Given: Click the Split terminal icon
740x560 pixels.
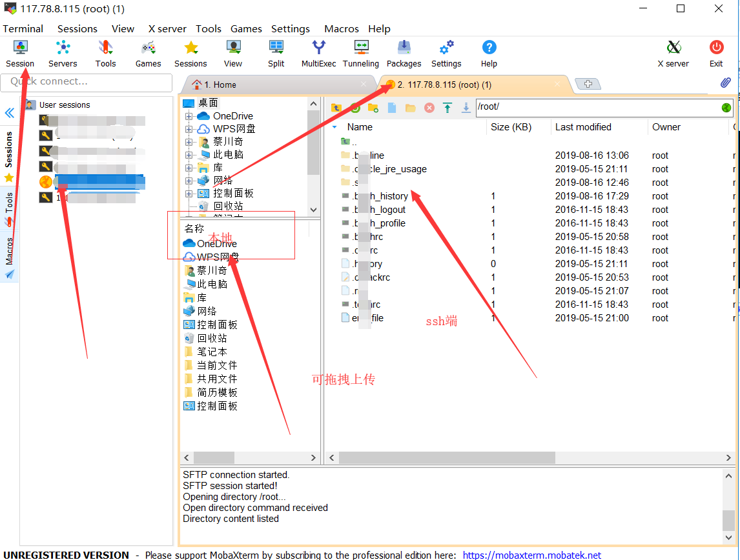Looking at the screenshot, I should click(x=276, y=53).
